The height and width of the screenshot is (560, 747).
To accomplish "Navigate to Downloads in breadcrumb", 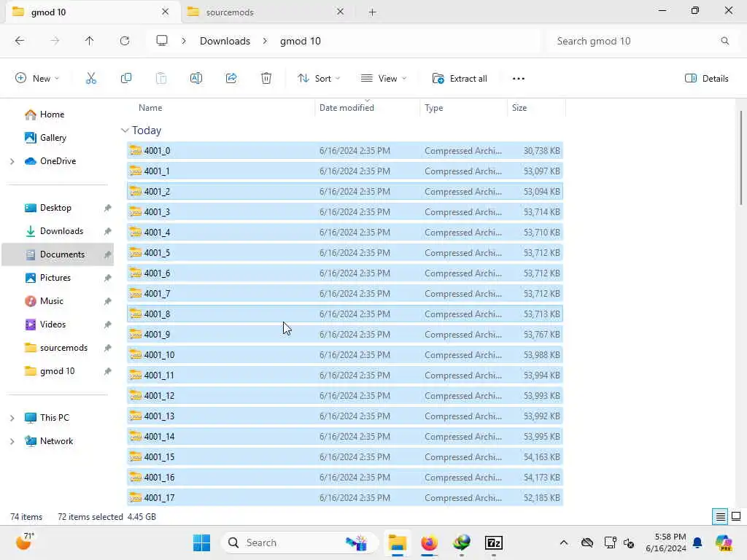I will (x=225, y=41).
